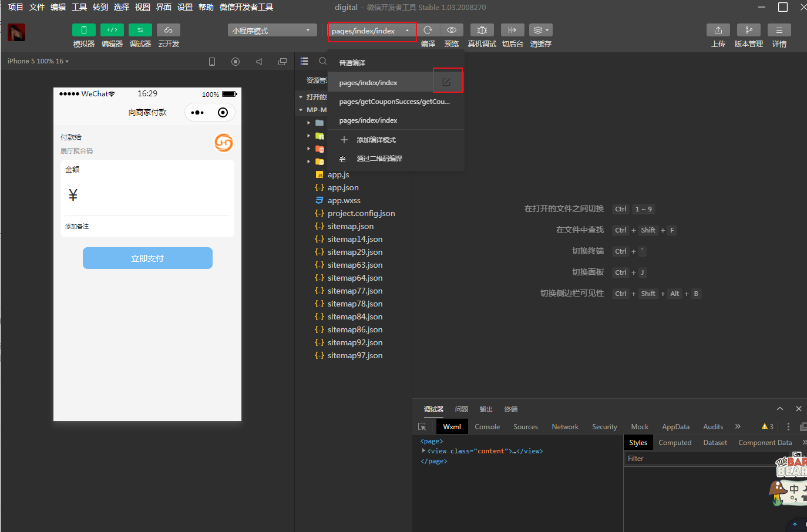Open the 小程序模式 mode dropdown

tap(273, 31)
